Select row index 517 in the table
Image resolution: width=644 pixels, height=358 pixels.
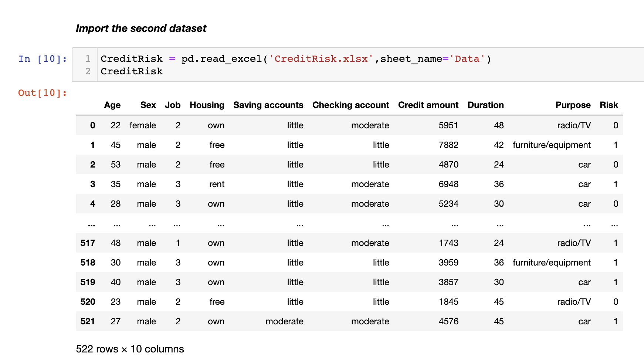[x=88, y=243]
